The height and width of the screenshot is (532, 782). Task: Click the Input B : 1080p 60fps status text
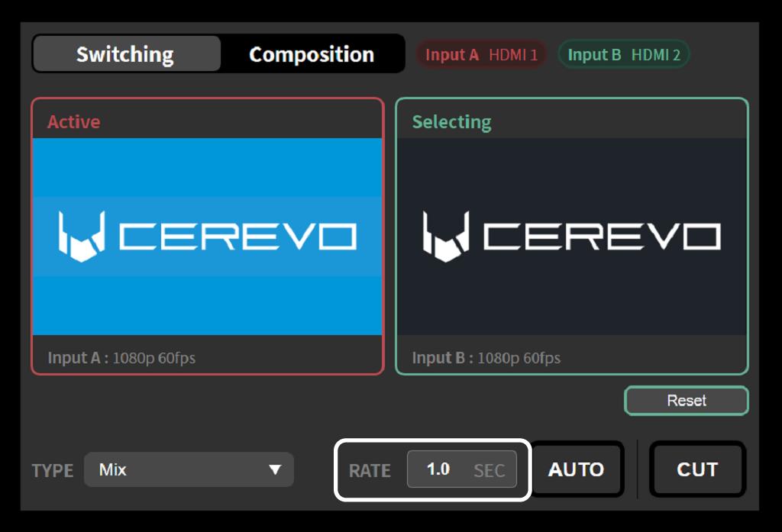pos(486,357)
